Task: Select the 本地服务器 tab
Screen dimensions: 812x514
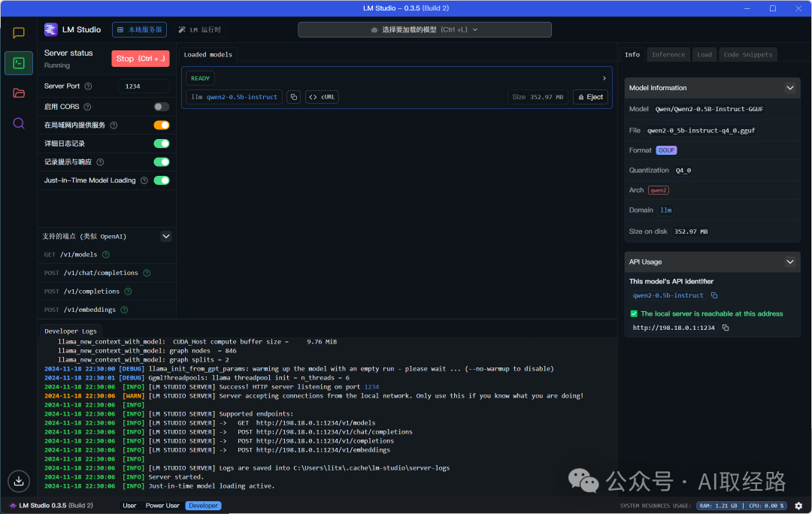Action: point(139,30)
